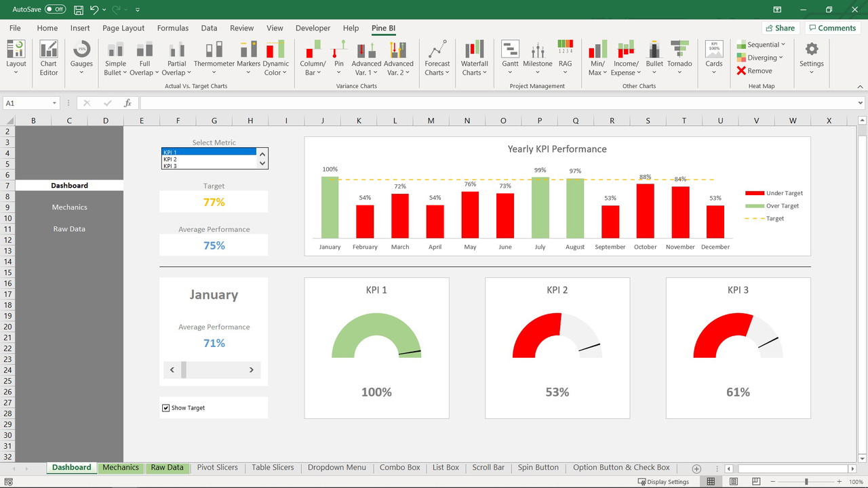
Task: Open the Gauges chart gallery
Action: [81, 58]
